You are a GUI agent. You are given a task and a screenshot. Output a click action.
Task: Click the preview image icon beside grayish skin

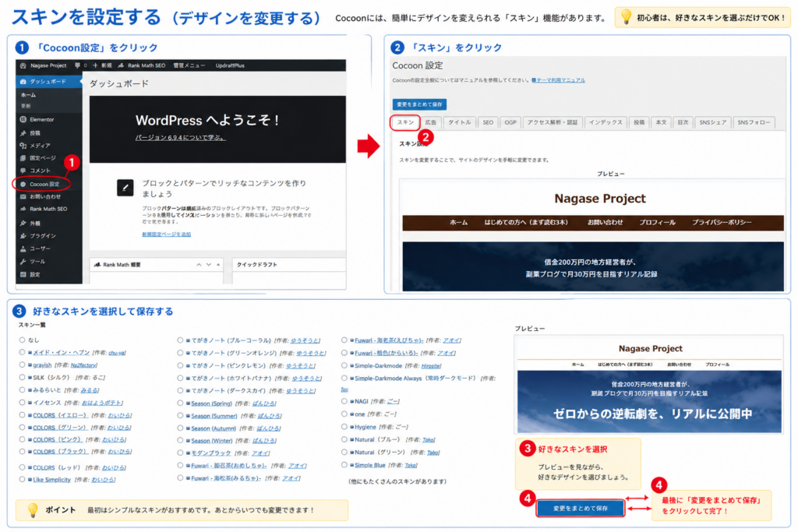pos(30,365)
